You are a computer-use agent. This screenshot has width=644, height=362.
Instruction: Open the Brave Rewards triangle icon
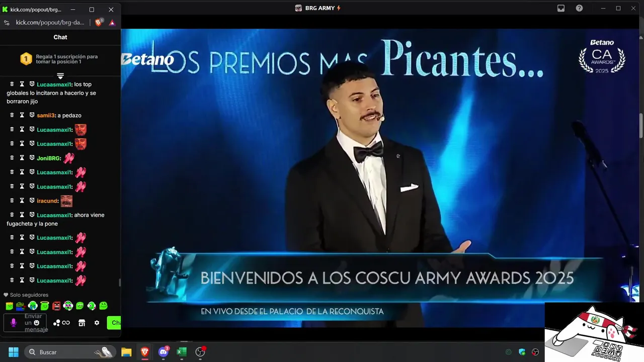(x=112, y=23)
